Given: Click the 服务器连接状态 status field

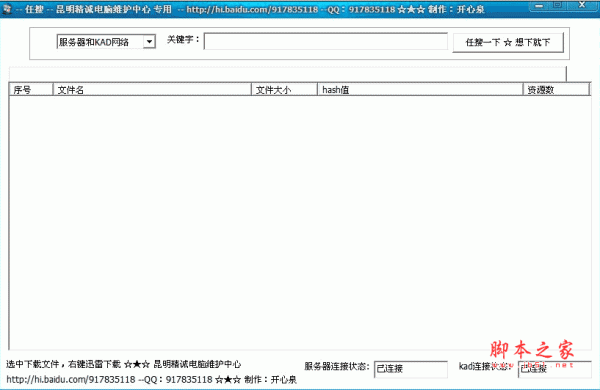Looking at the screenshot, I should point(411,369).
